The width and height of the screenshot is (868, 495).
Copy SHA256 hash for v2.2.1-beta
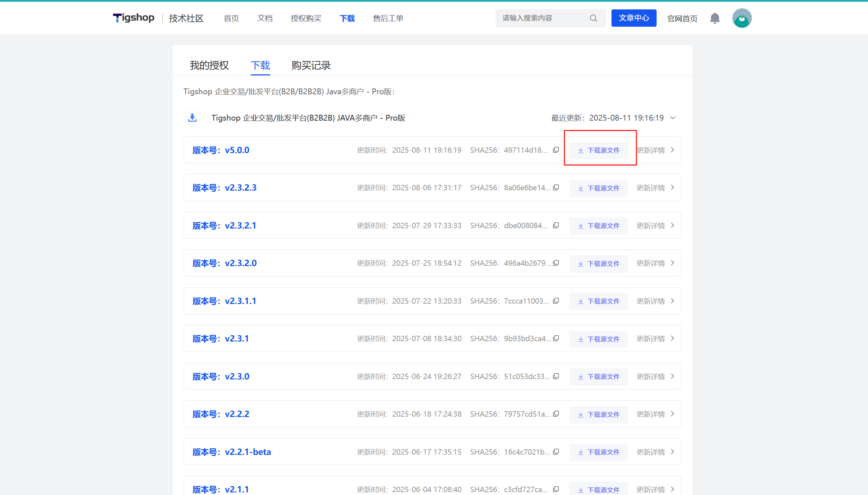pos(556,452)
